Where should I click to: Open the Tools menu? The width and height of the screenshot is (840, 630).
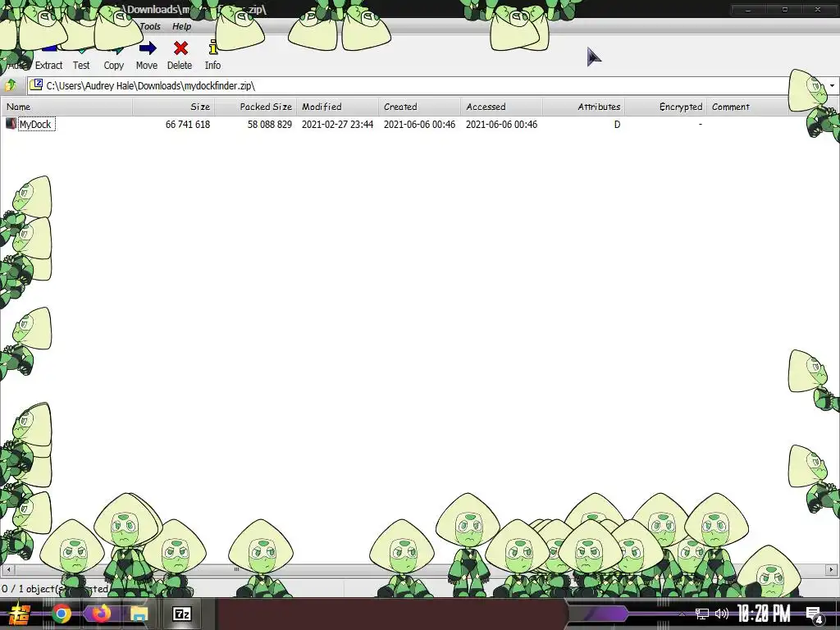coord(150,26)
